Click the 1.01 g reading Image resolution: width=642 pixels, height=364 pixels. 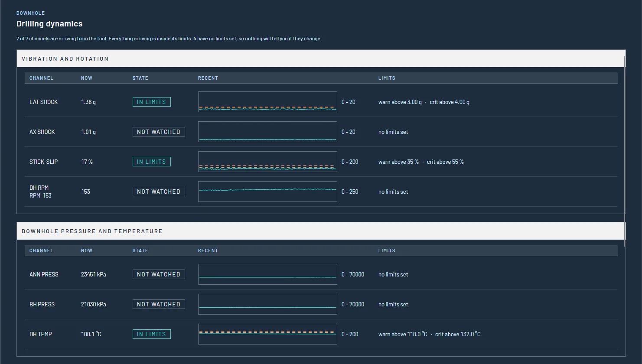coord(88,132)
